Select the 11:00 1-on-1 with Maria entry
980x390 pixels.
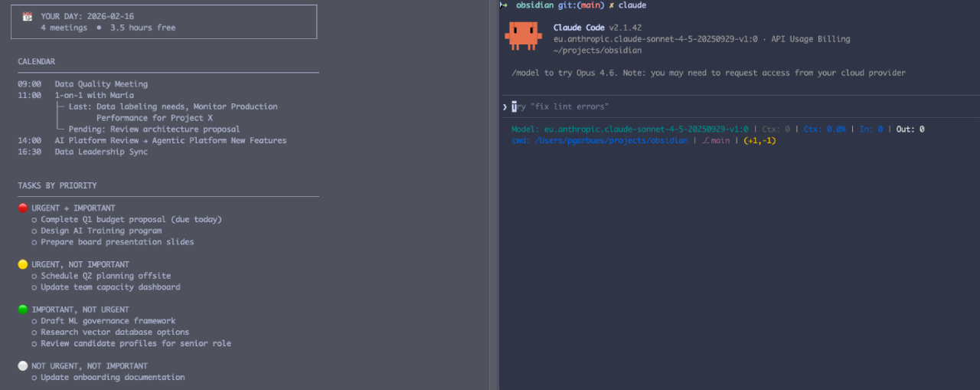click(x=76, y=96)
